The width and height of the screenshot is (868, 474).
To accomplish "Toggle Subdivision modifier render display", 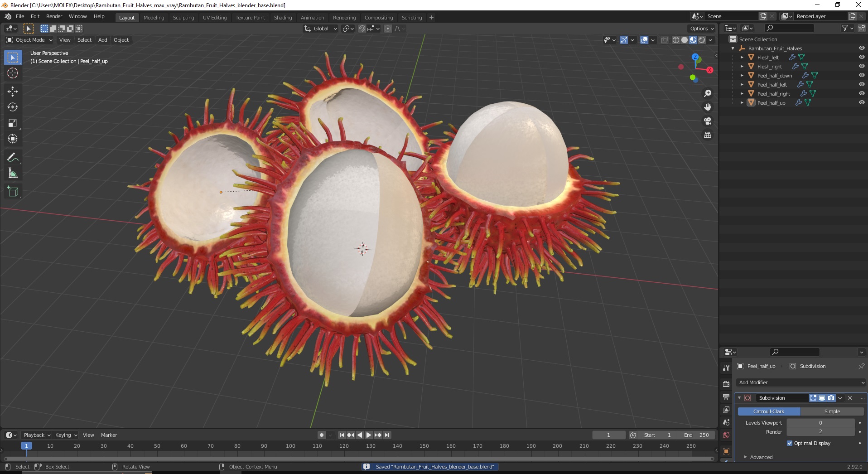I will [x=831, y=398].
